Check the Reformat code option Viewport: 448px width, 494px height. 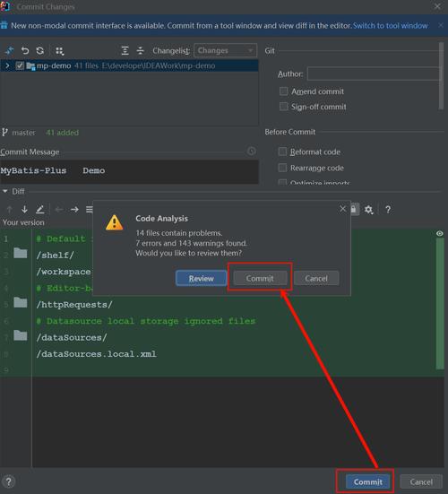[x=283, y=152]
